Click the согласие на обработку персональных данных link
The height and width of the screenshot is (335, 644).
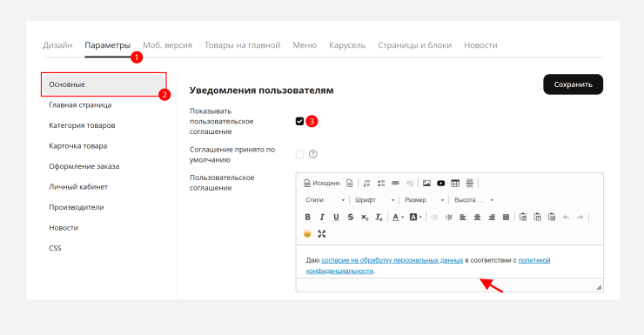pos(392,260)
